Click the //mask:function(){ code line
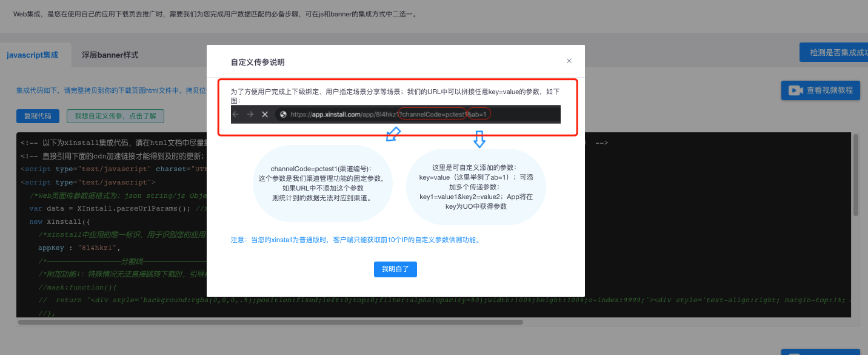Image resolution: width=868 pixels, height=355 pixels. point(76,287)
